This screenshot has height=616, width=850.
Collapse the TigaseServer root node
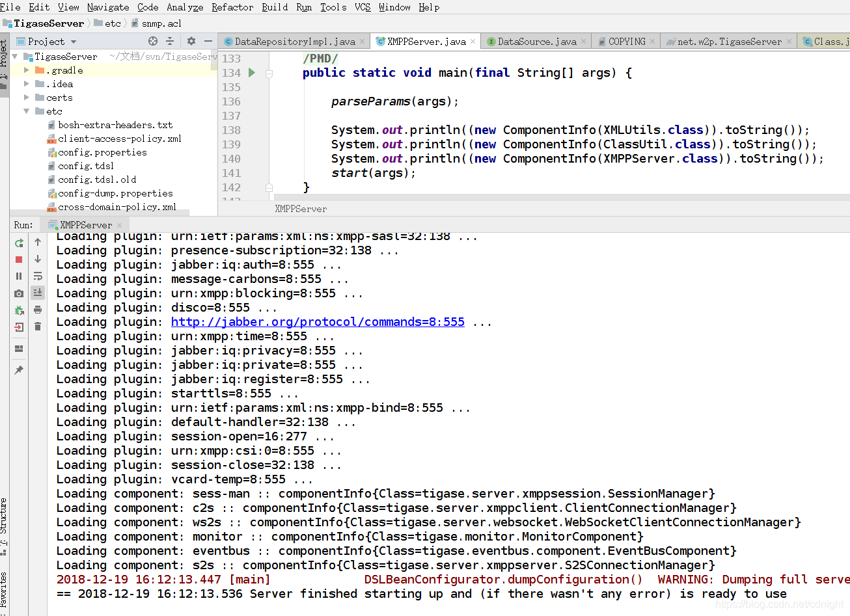click(x=15, y=57)
